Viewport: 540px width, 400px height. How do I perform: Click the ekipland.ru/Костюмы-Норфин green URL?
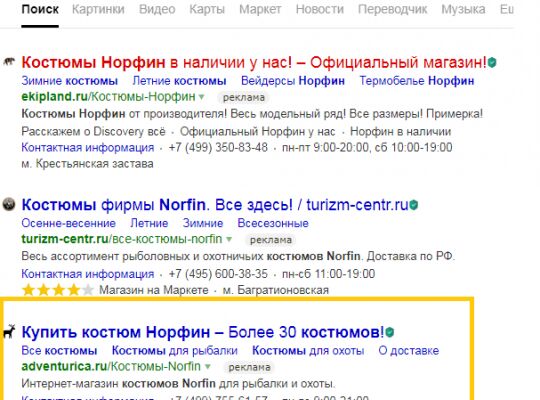[x=108, y=97]
